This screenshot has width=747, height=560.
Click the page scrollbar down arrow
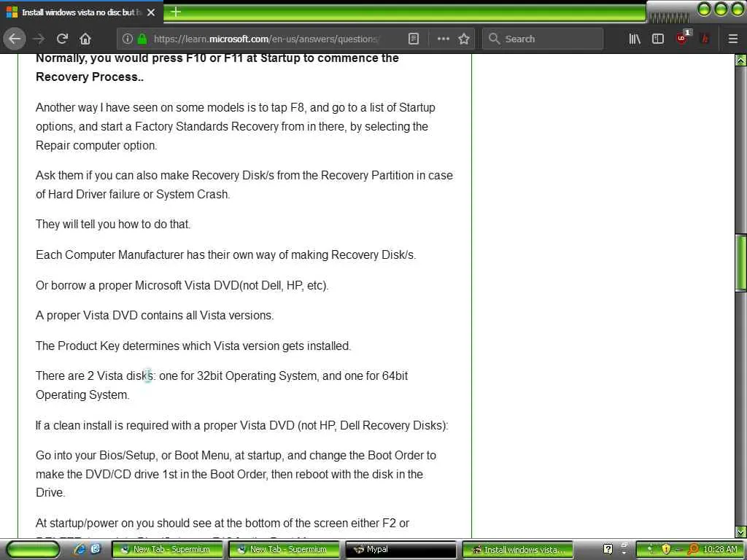(x=741, y=532)
